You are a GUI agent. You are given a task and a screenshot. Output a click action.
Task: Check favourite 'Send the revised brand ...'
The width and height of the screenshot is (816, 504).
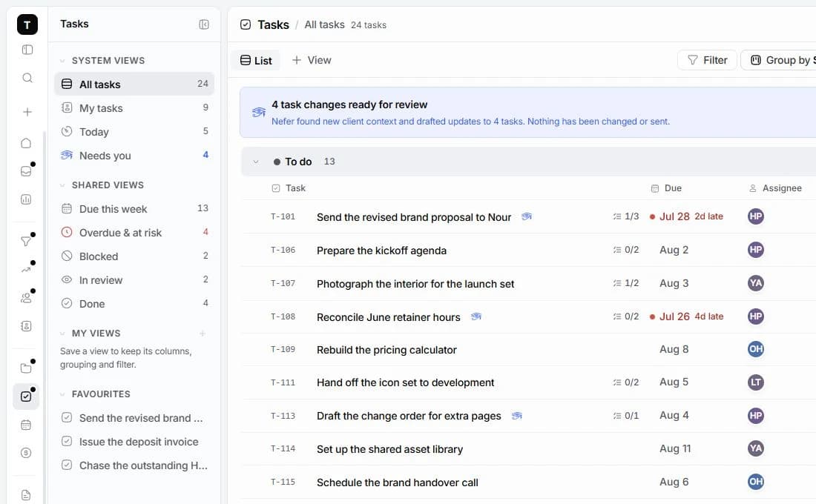(67, 417)
